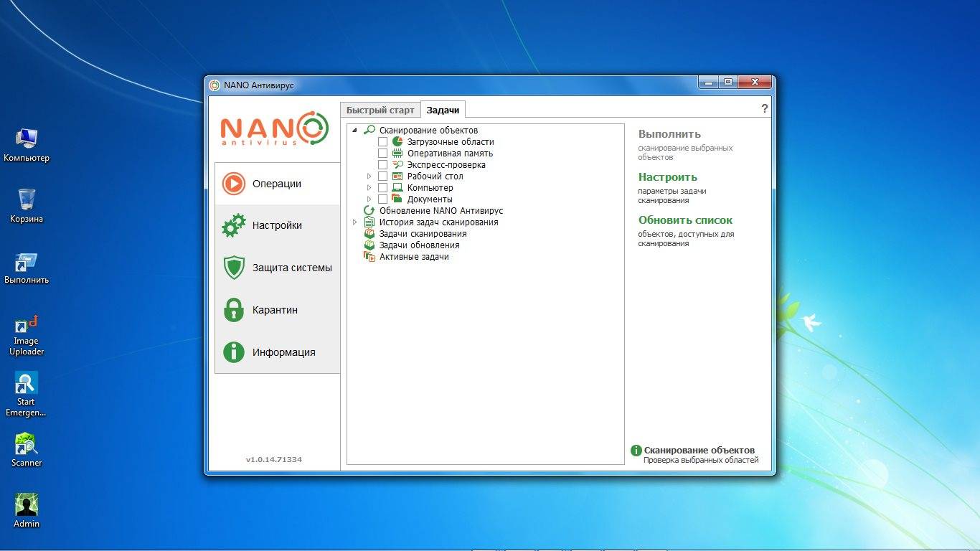Viewport: 980px width, 551px height.
Task: Go to Защита системы section
Action: (x=277, y=268)
